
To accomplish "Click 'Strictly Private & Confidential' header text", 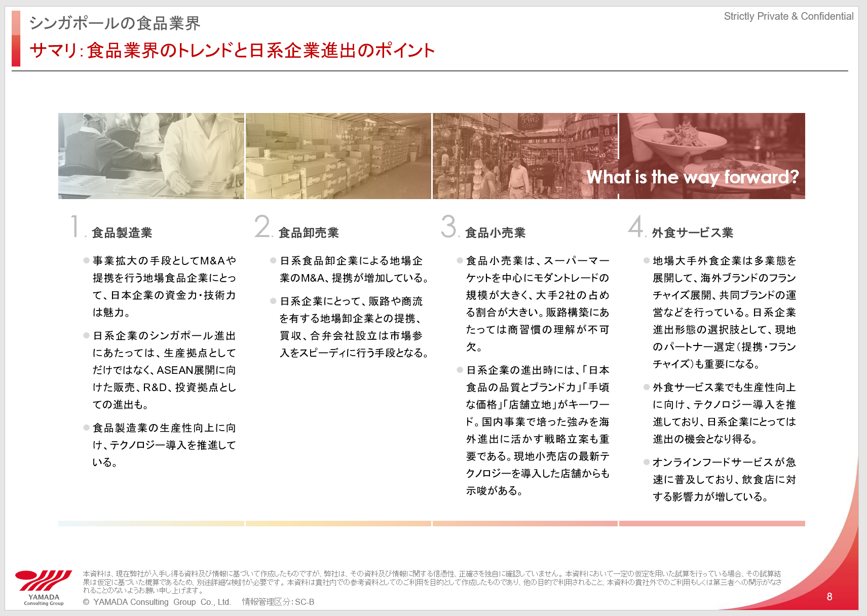I will click(x=788, y=16).
